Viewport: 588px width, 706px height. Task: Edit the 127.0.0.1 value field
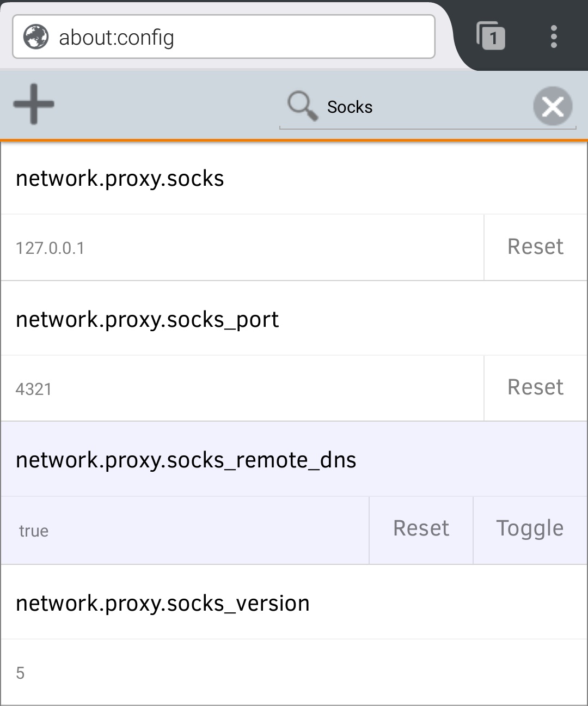pyautogui.click(x=242, y=247)
